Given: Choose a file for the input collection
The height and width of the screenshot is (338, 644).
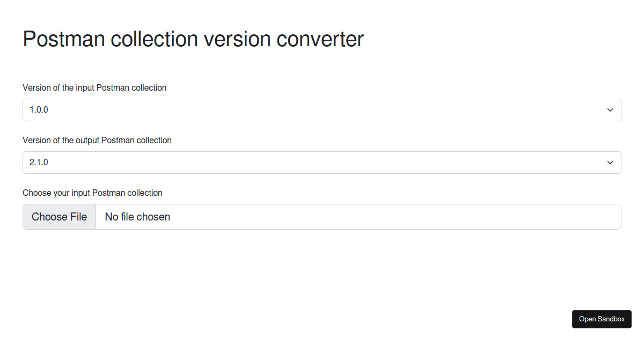Looking at the screenshot, I should (59, 216).
